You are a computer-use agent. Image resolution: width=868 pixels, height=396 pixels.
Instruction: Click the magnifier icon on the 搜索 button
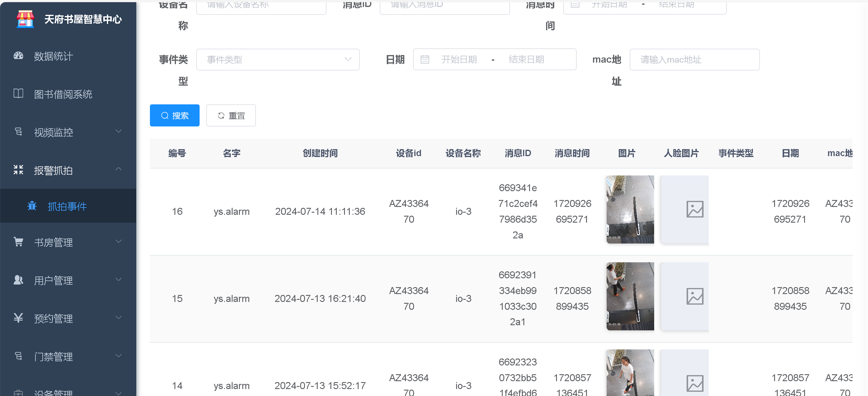click(x=165, y=115)
